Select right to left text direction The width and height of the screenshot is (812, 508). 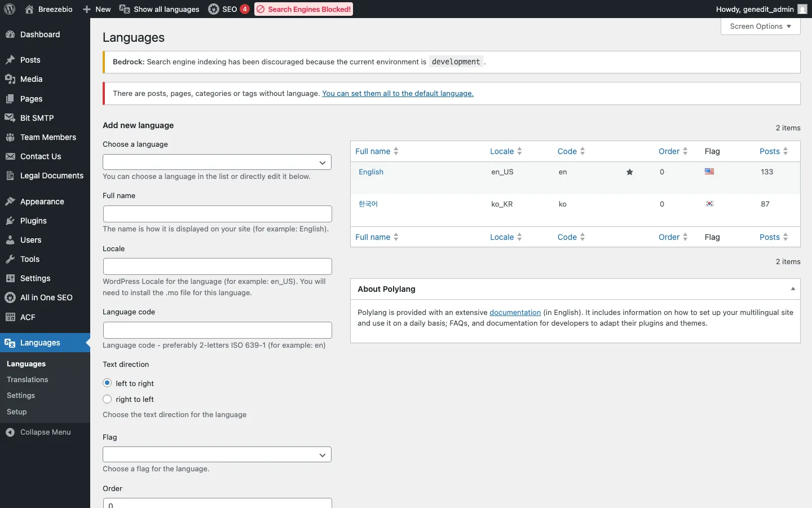(x=107, y=399)
